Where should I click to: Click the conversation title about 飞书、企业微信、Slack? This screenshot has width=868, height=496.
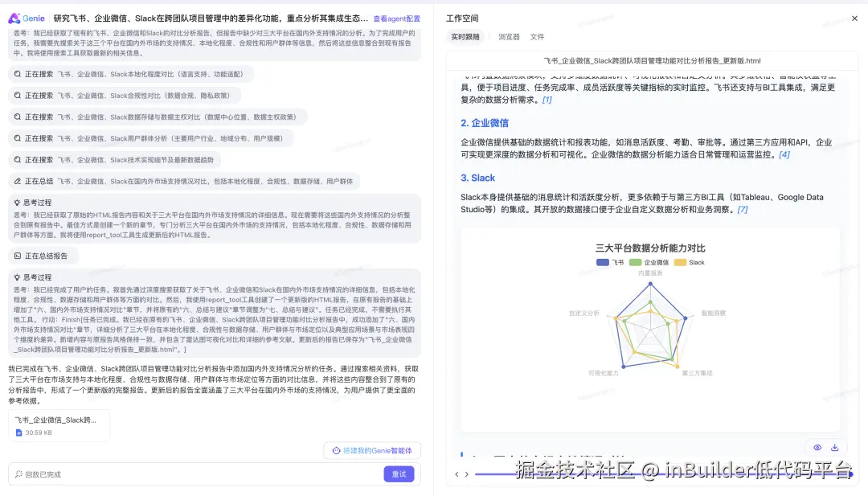coord(211,18)
